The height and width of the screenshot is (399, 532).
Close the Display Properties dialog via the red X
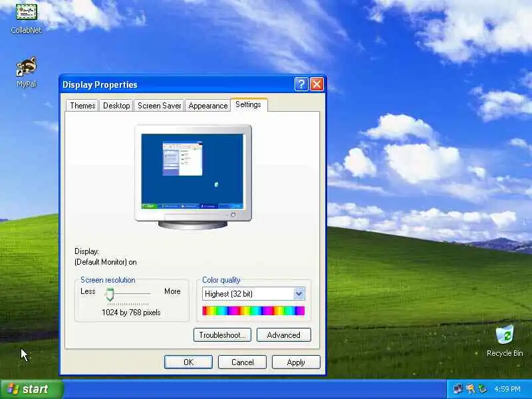click(x=317, y=84)
